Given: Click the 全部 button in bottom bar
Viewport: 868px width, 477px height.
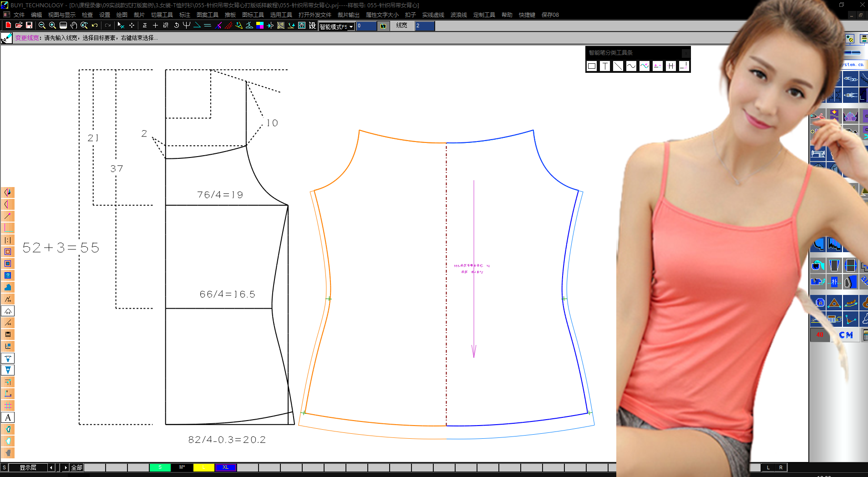Looking at the screenshot, I should pos(76,467).
